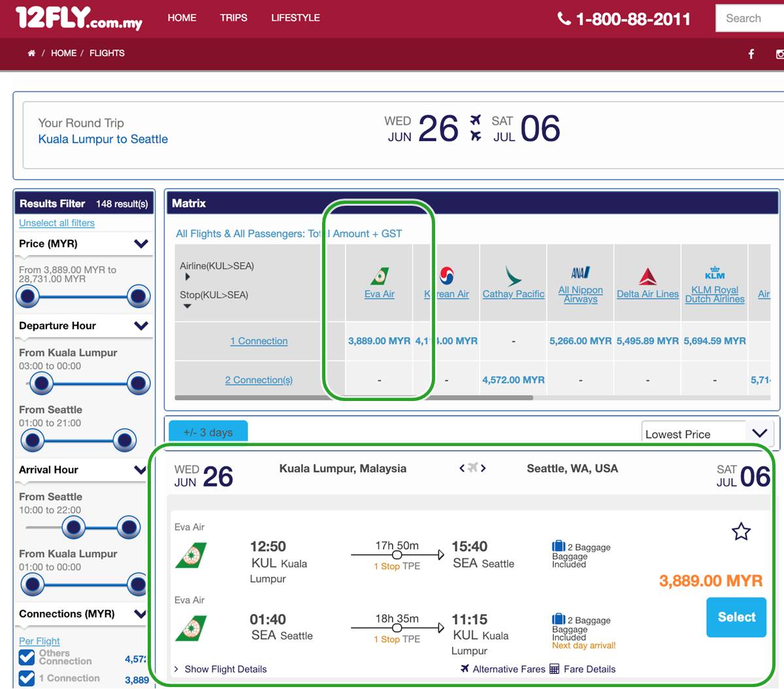Select the 2 Connection(s) matrix row
This screenshot has width=784, height=689.
[259, 379]
